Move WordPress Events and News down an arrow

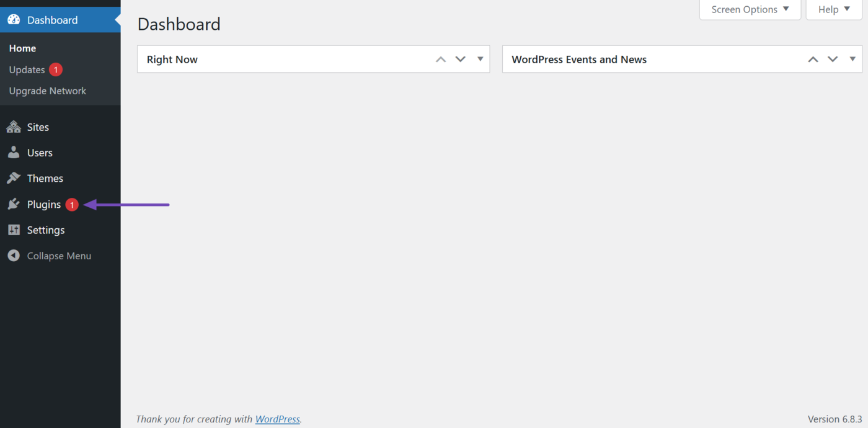pyautogui.click(x=833, y=59)
